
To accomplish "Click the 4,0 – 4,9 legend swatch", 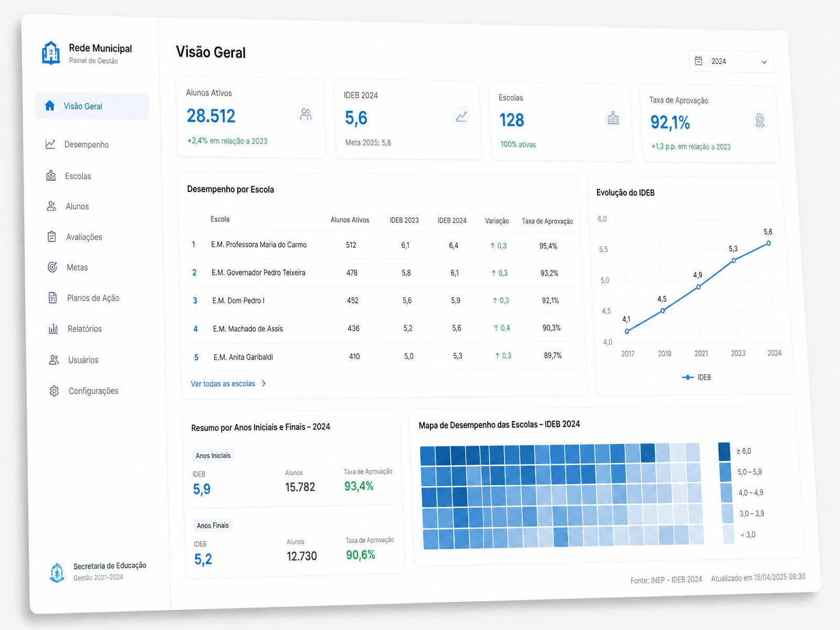I will point(727,492).
